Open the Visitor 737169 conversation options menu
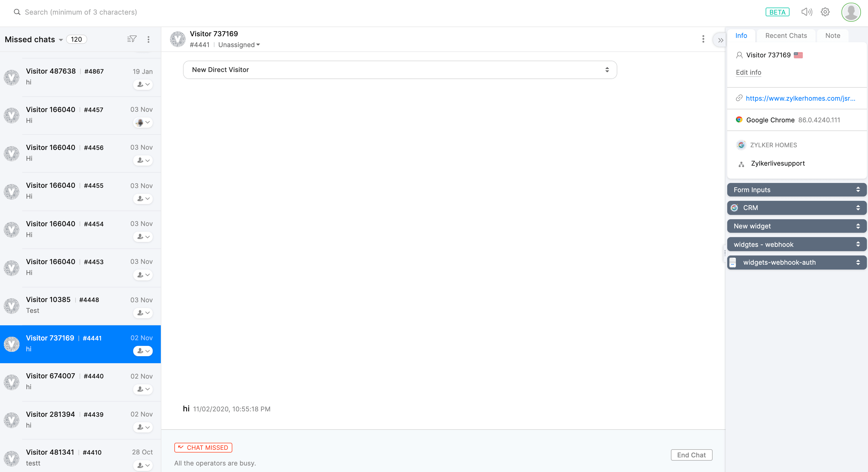The height and width of the screenshot is (472, 868). pyautogui.click(x=703, y=39)
